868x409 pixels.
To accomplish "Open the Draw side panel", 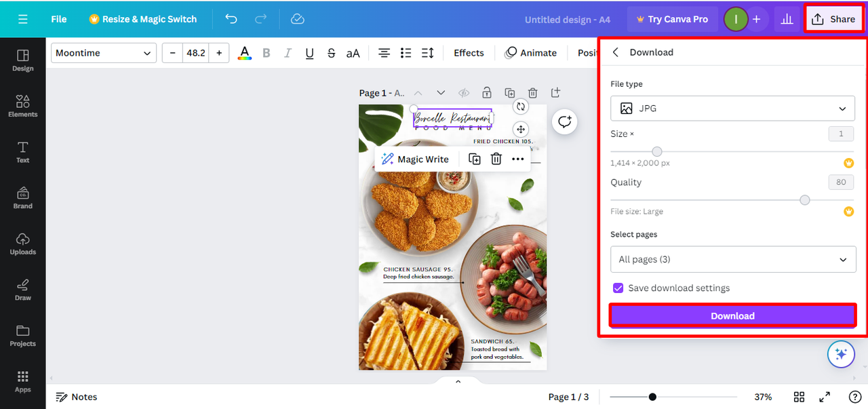I will click(23, 289).
